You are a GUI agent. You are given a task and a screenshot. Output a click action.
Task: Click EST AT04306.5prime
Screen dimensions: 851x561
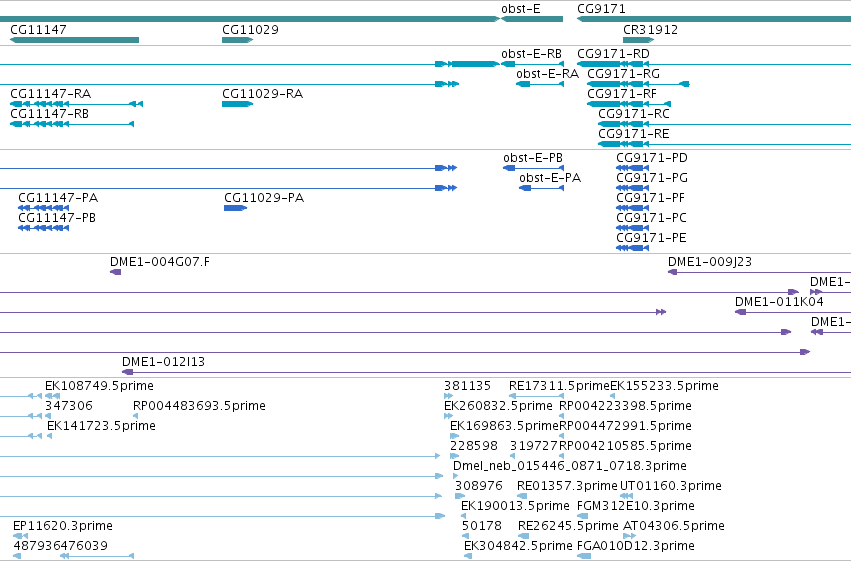point(630,536)
